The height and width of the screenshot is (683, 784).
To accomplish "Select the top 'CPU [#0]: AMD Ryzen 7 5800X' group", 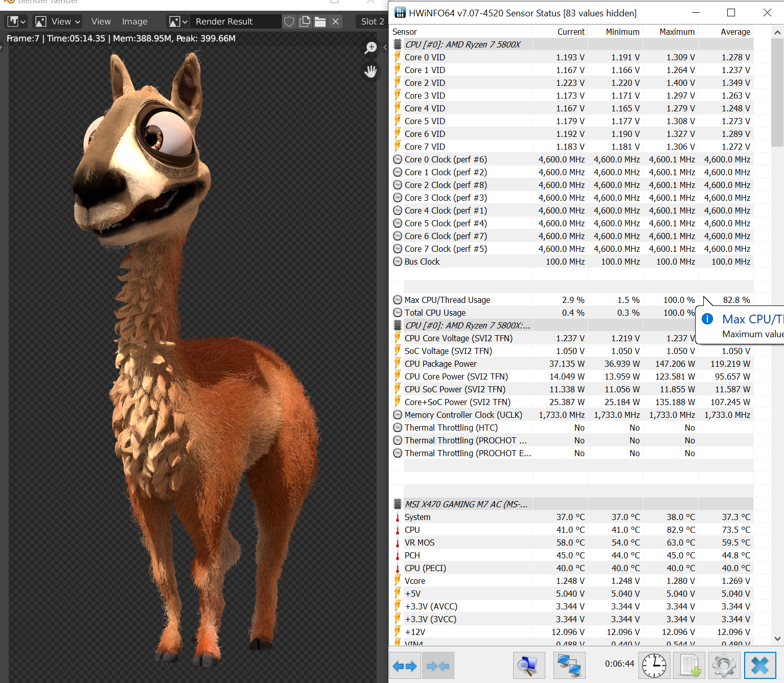I will pos(571,44).
